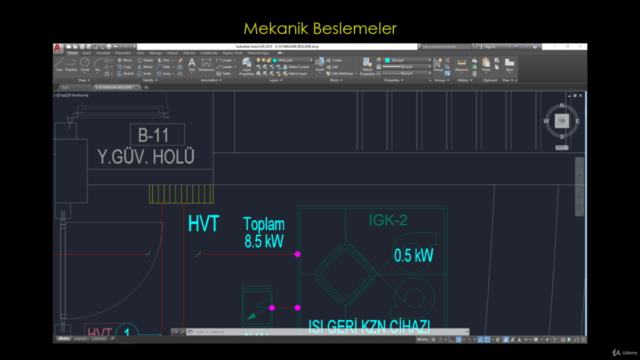Screen dimensions: 640x360
Task: Open Layer Properties manager
Action: tap(246, 67)
